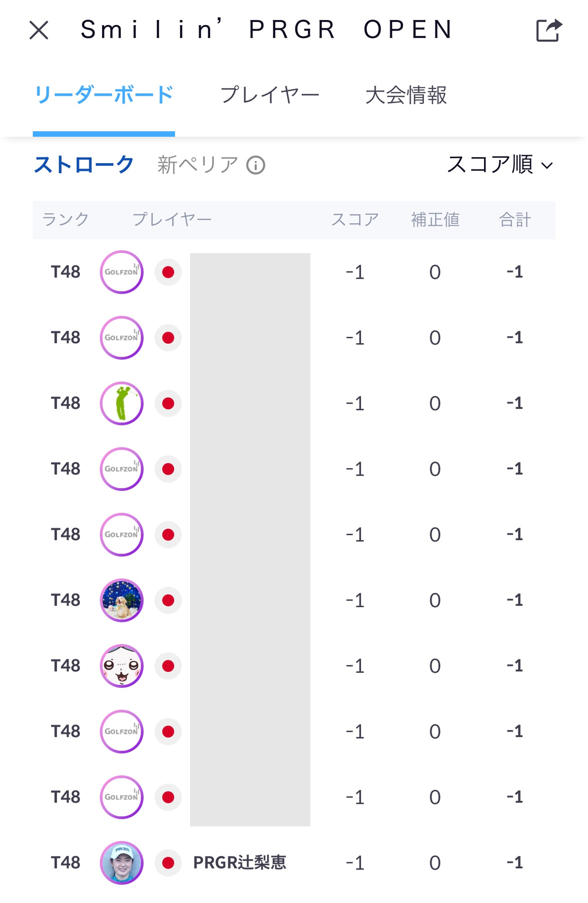This screenshot has height=903, width=588.
Task: Tap the Japan flag beside PRGR辻梨恵
Action: (168, 863)
